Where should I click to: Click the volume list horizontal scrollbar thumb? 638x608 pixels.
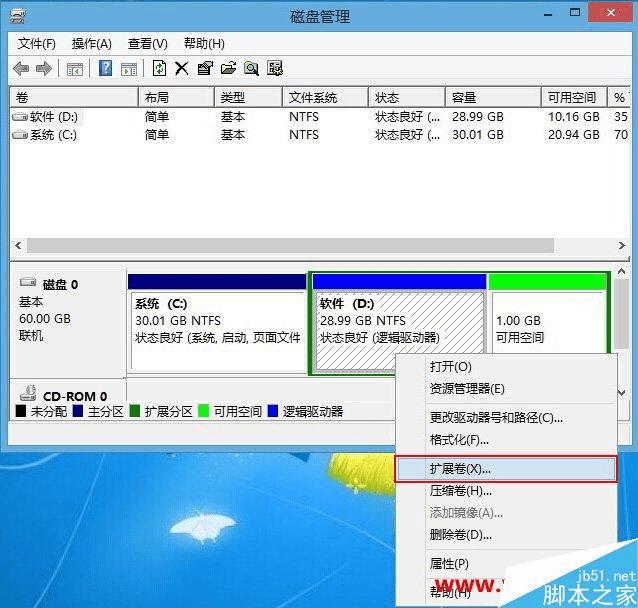[x=291, y=245]
